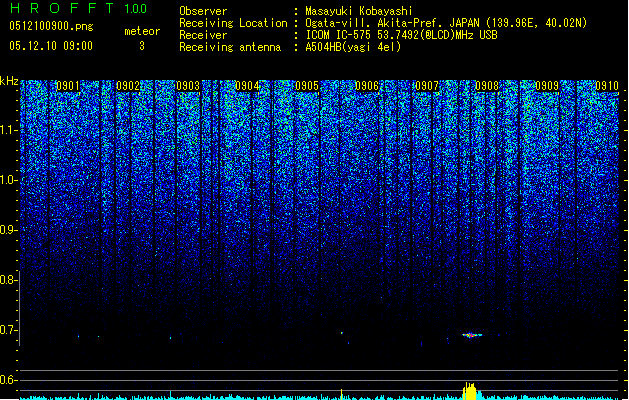Image resolution: width=629 pixels, height=400 pixels.
Task: Click the HROFFT title text
Action: (x=62, y=8)
